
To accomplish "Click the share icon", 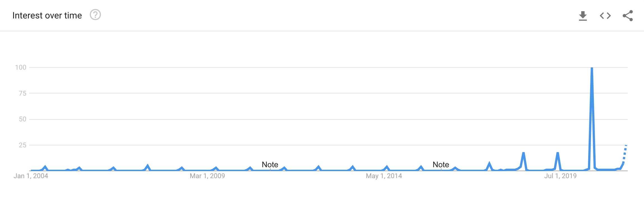I will tap(628, 16).
